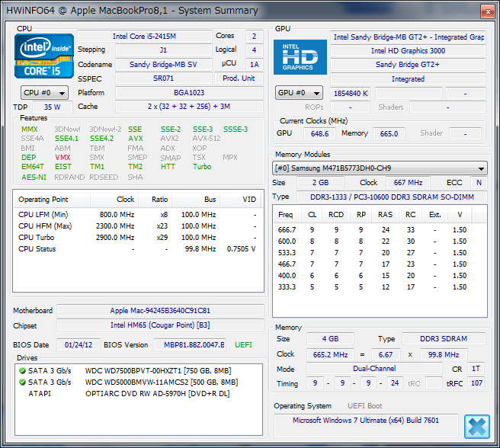Select the 333.3 frequency timing row
The width and height of the screenshot is (500, 448).
click(x=380, y=287)
